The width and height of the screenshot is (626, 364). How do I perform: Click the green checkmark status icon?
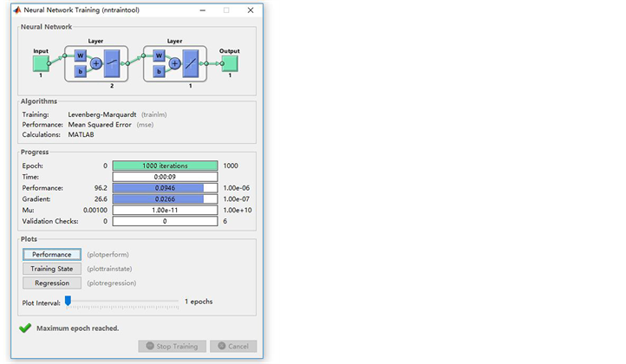pyautogui.click(x=25, y=328)
